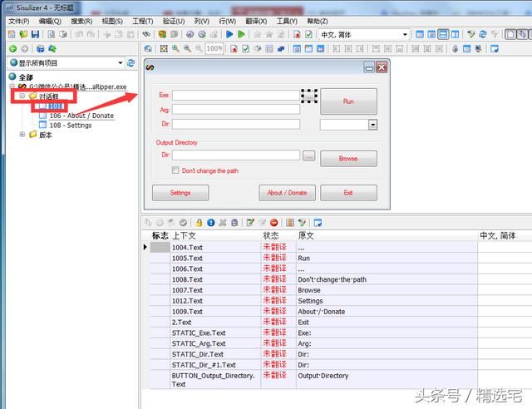The width and height of the screenshot is (532, 409).
Task: Collapse the 对话框 tree folder
Action: [x=22, y=96]
